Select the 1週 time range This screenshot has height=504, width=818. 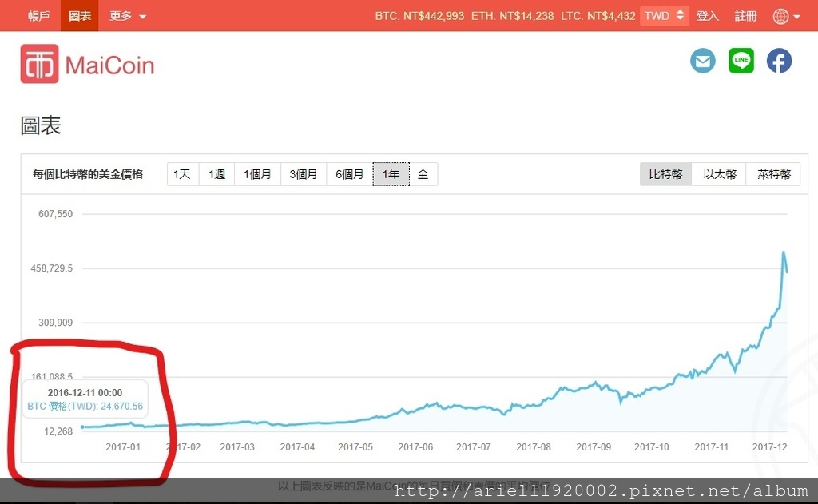217,174
